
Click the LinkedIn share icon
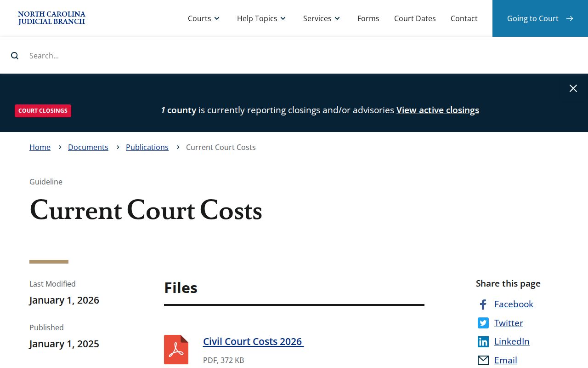[x=483, y=342]
